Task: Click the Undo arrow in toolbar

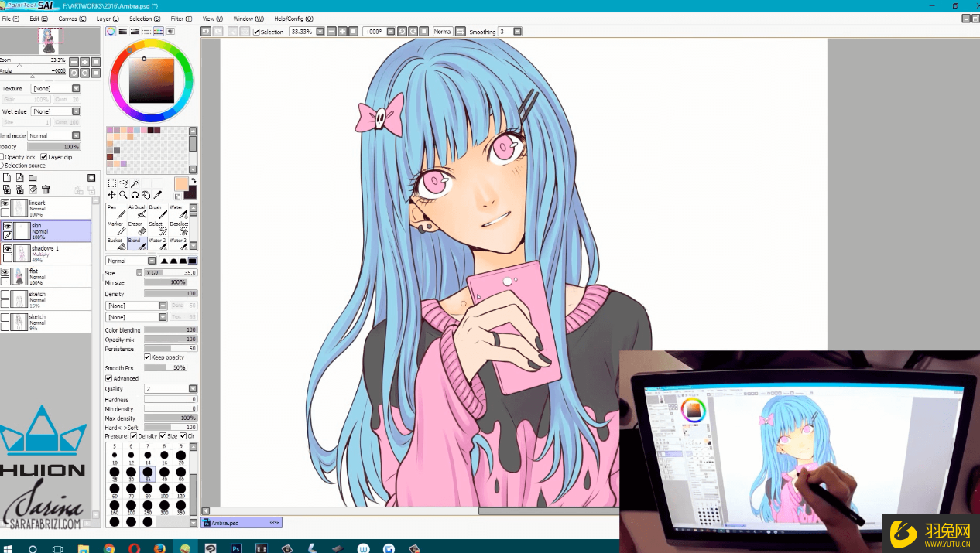Action: coord(206,32)
